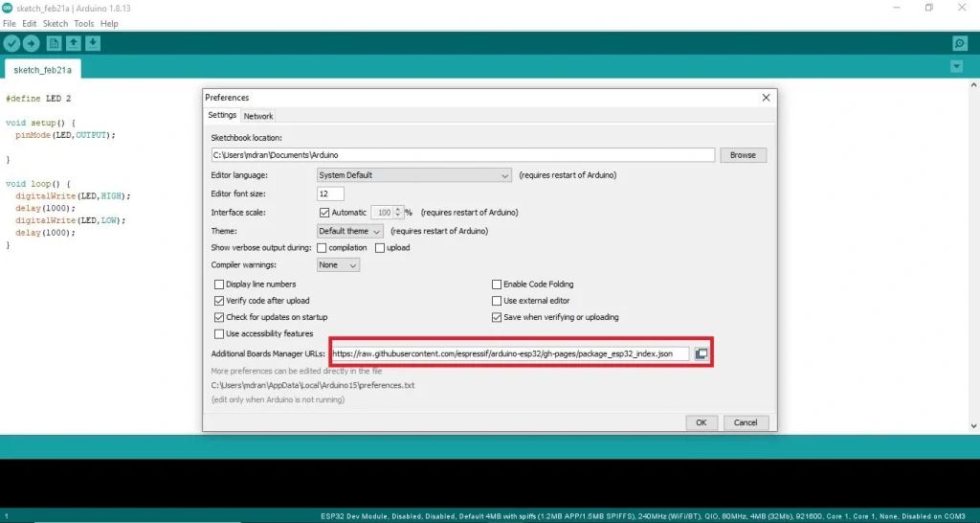Open the Edit menu
This screenshot has height=523, width=980.
[30, 24]
